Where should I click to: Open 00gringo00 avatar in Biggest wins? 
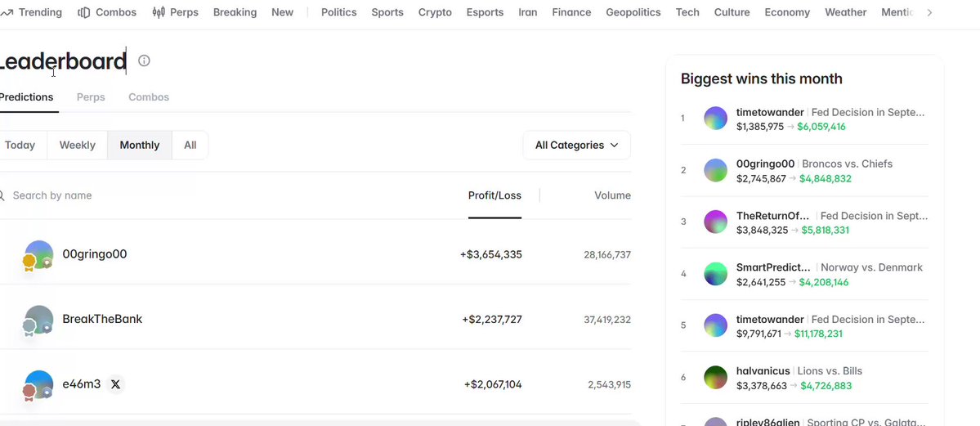click(716, 170)
